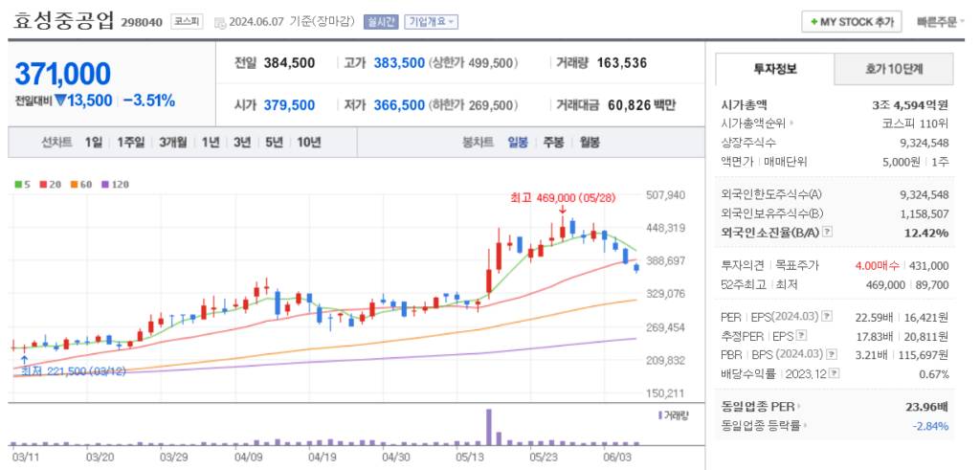Select the 일봉 candlestick chart
Image resolution: width=980 pixels, height=470 pixels.
coord(518,142)
